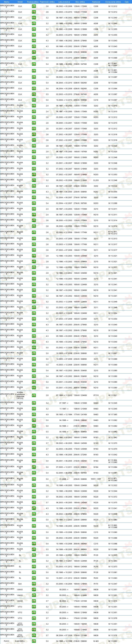Click the Nadwozie column header

point(96,2)
